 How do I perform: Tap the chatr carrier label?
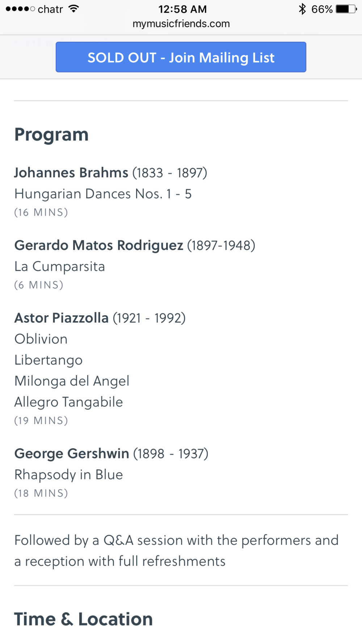point(50,9)
